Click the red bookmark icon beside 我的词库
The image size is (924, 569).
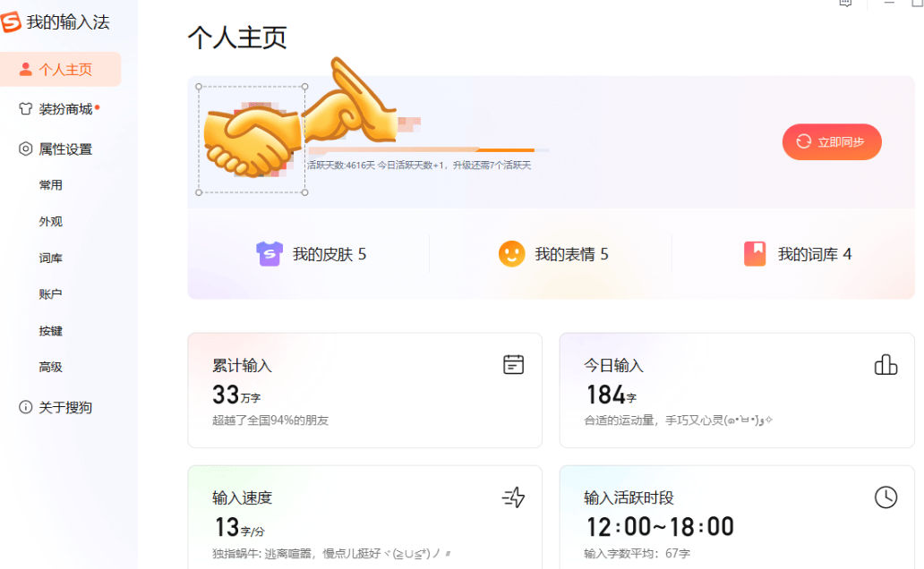(x=755, y=254)
